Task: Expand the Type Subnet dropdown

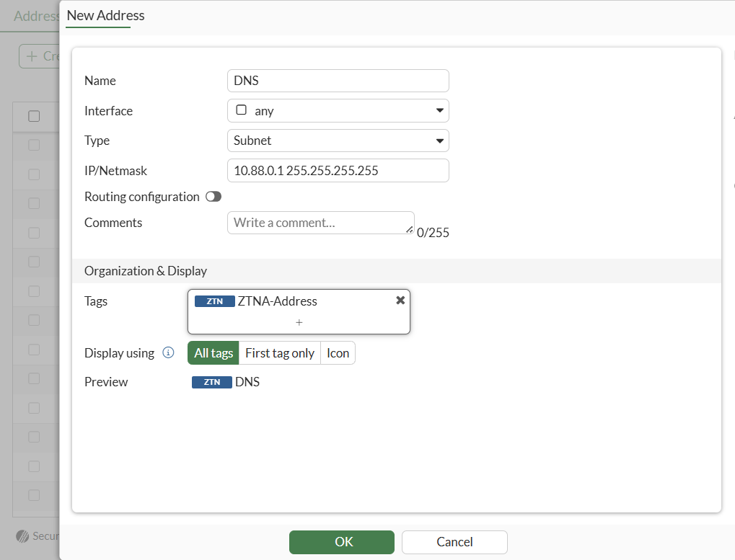Action: point(338,141)
